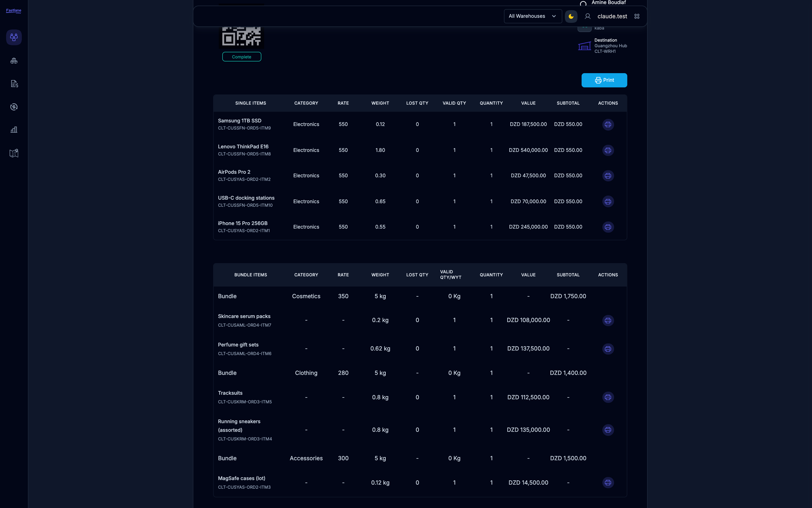
Task: Click Samsung 1TB SSD item name
Action: coord(240,121)
